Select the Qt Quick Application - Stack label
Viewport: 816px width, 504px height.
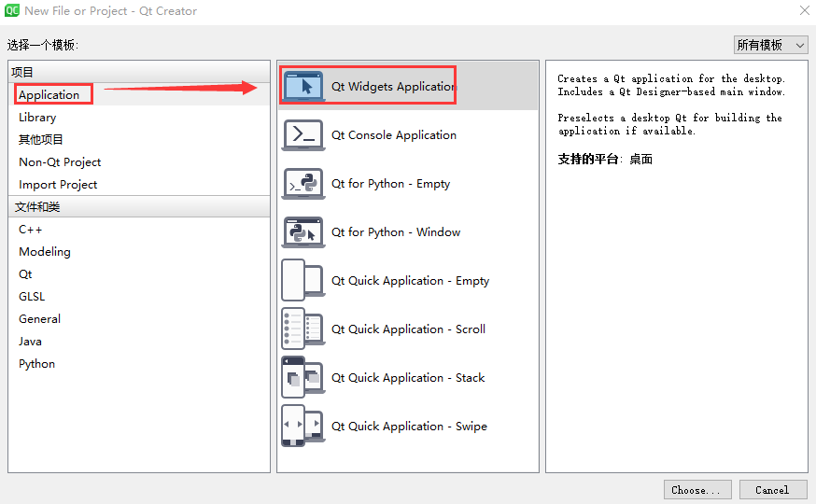click(408, 378)
